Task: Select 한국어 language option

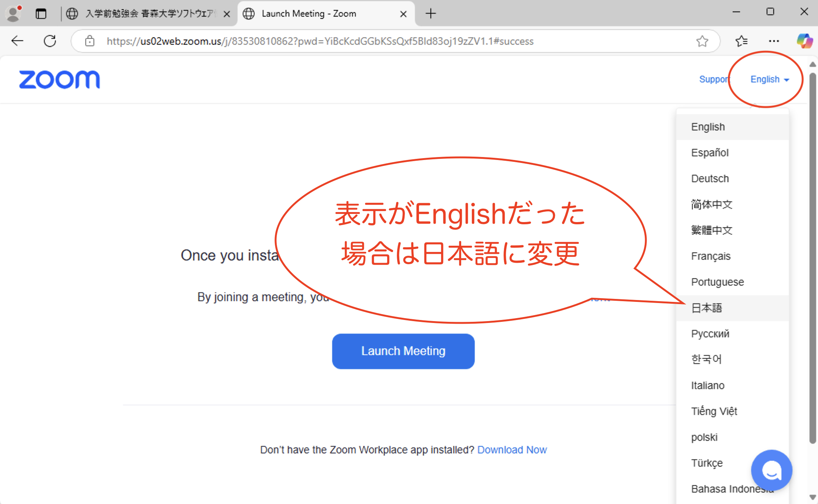Action: tap(706, 359)
